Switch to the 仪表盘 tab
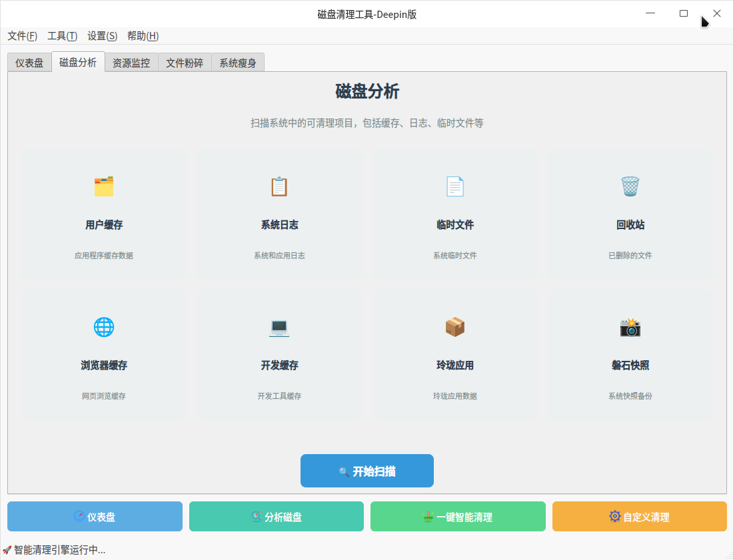Image resolution: width=733 pixels, height=560 pixels. (x=29, y=63)
